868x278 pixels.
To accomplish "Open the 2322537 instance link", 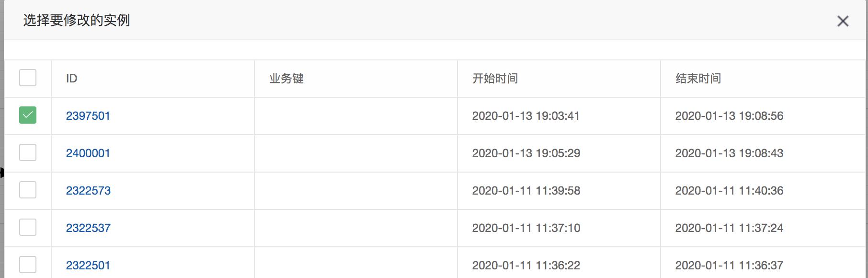I will [88, 228].
